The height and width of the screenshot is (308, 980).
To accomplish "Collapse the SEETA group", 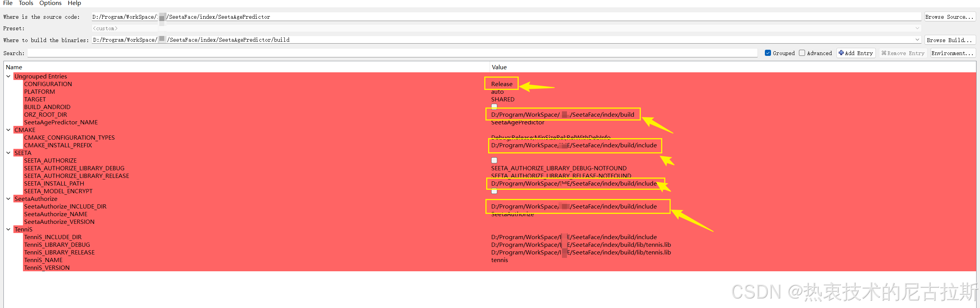I will 8,153.
